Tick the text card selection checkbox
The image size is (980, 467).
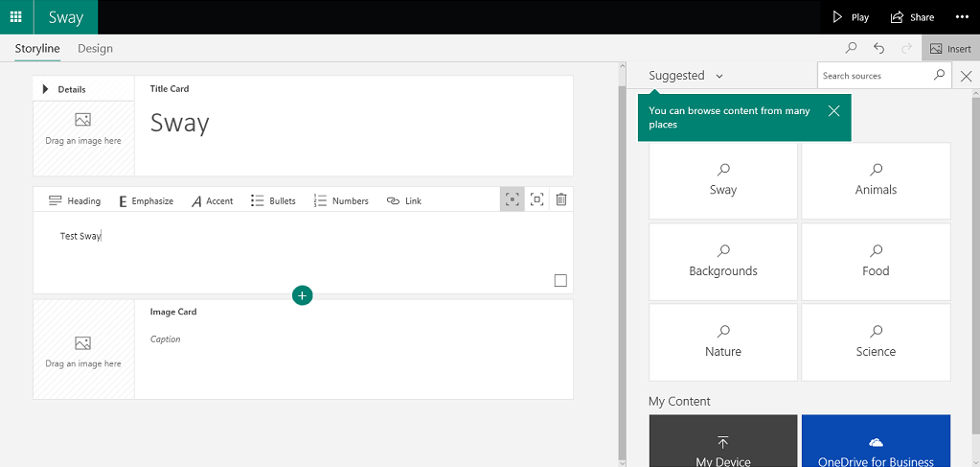pyautogui.click(x=560, y=281)
